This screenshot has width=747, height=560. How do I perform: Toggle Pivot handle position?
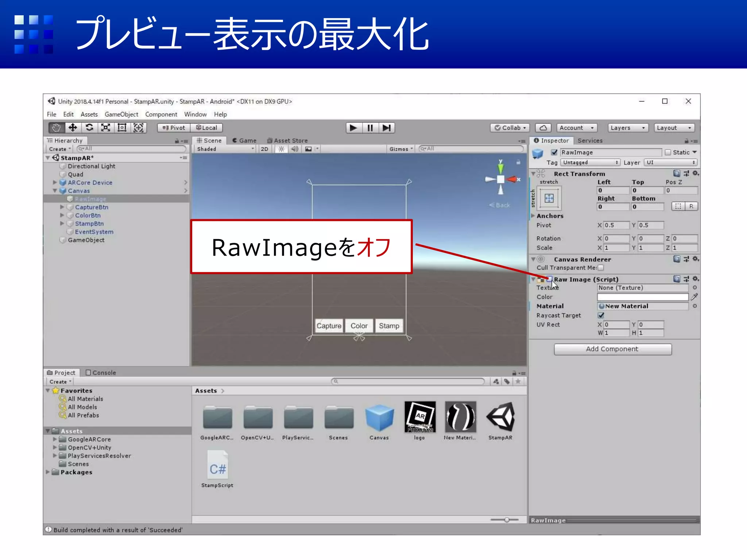(174, 128)
